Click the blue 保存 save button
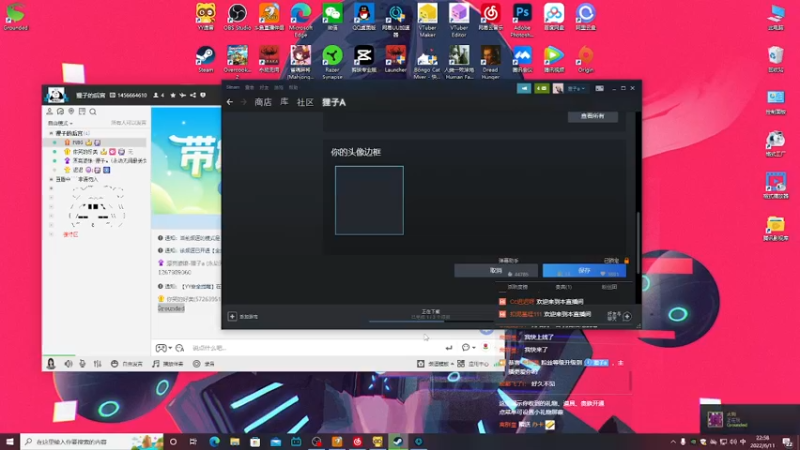 (584, 270)
